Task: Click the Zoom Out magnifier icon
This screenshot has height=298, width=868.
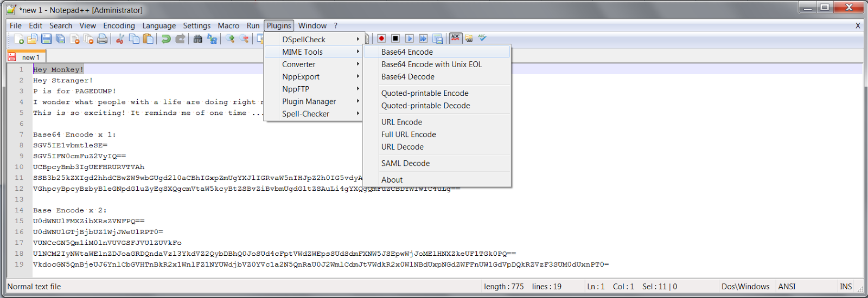Action: [x=245, y=39]
